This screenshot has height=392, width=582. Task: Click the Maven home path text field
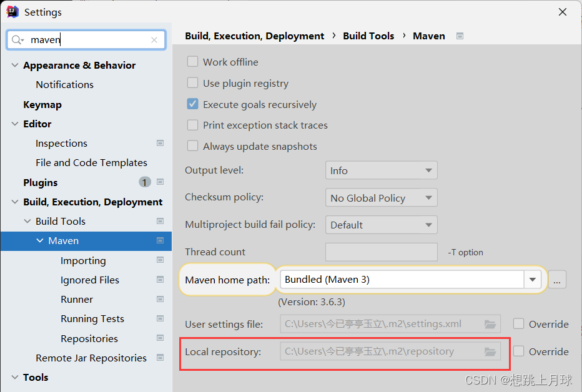tap(402, 280)
